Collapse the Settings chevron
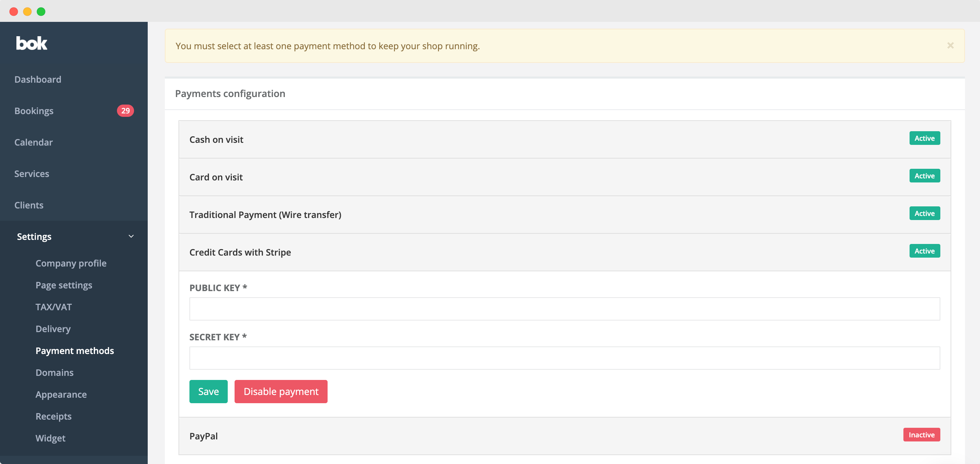The width and height of the screenshot is (980, 464). tap(131, 236)
